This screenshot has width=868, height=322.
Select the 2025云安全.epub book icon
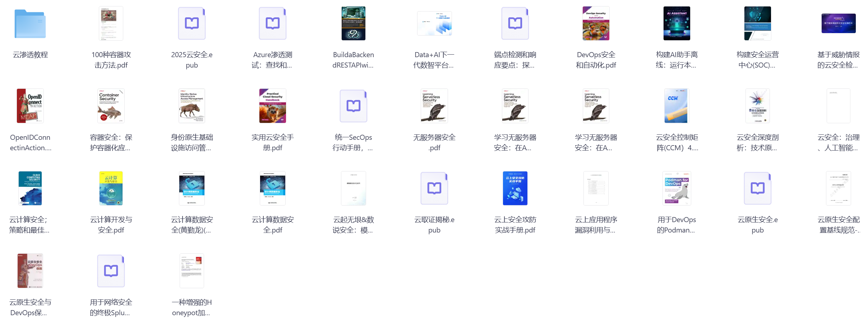[x=192, y=23]
